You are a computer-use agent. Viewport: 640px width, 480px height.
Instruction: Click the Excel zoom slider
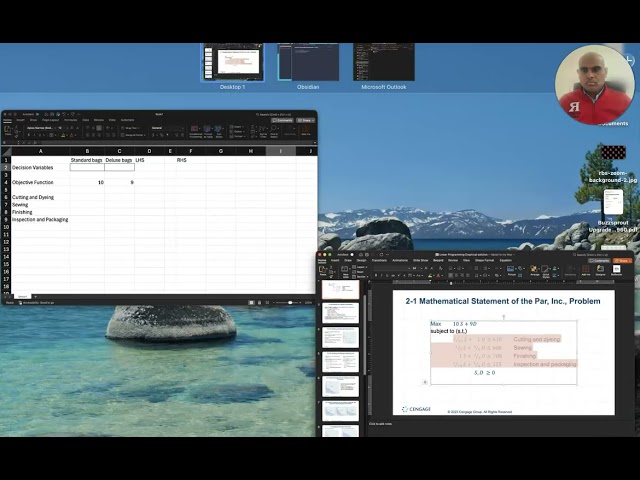tap(290, 302)
